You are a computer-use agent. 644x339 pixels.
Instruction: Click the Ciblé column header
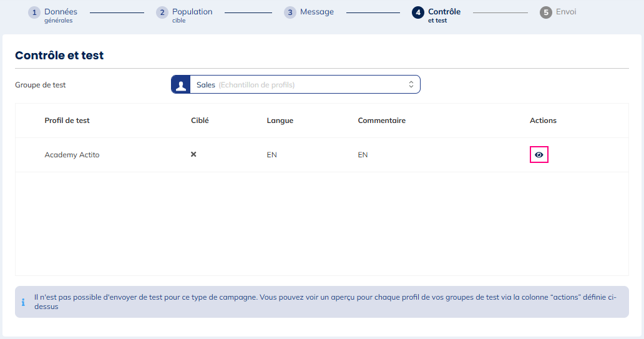pyautogui.click(x=200, y=120)
